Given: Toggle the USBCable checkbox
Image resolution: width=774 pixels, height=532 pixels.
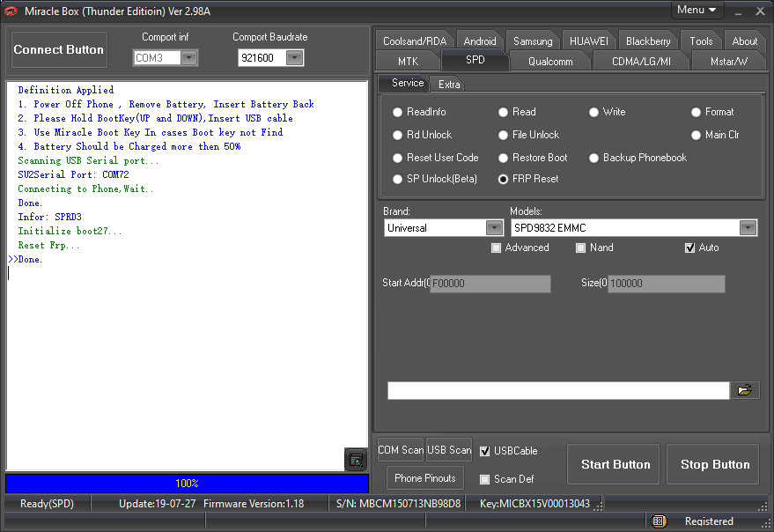Looking at the screenshot, I should (x=484, y=451).
